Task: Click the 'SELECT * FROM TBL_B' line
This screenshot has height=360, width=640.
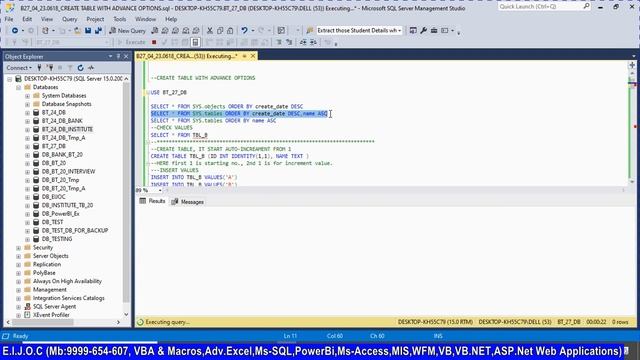Action: click(179, 135)
